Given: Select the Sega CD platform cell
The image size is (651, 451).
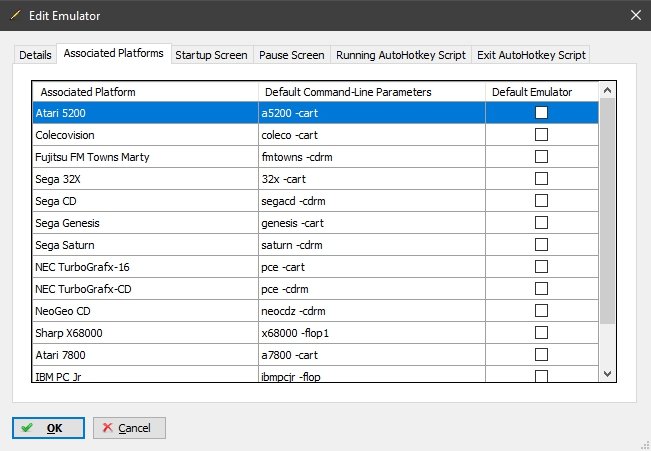Looking at the screenshot, I should pyautogui.click(x=145, y=201).
